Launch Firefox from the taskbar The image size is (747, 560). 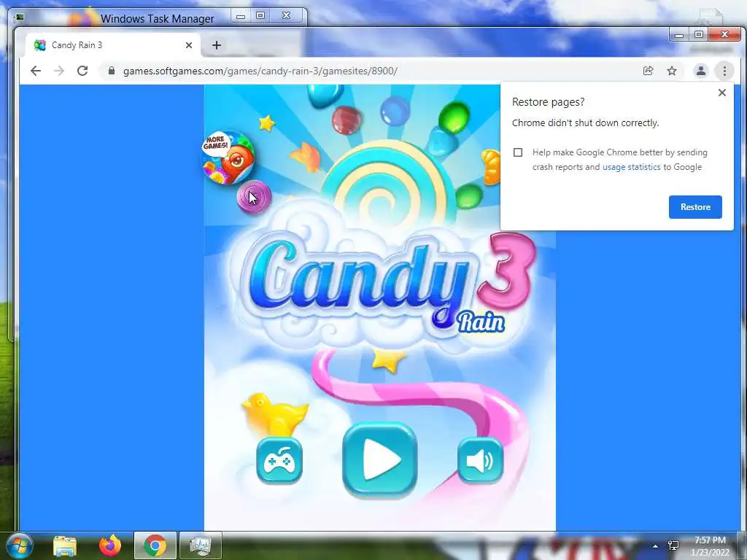(x=110, y=545)
